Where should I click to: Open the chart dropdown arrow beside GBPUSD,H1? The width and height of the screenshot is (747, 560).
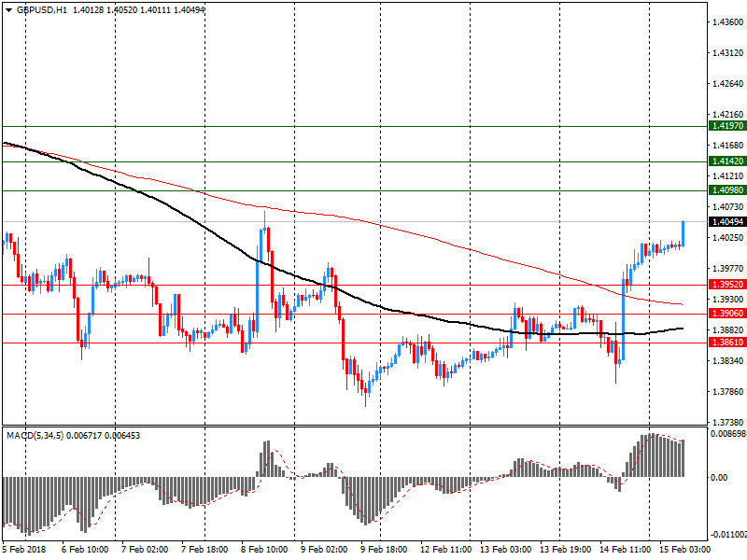pos(8,10)
